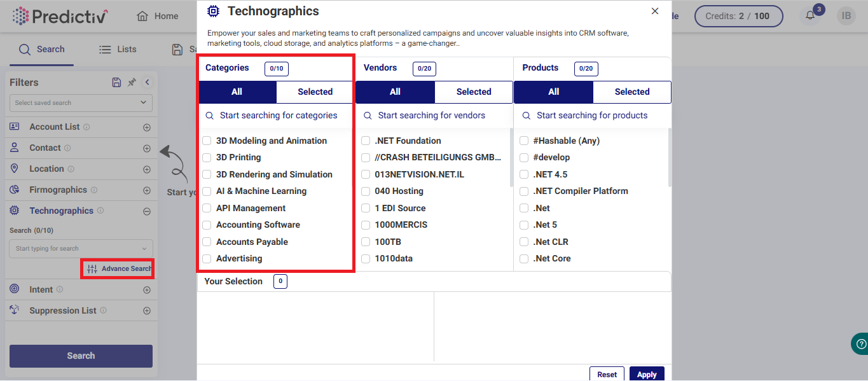Image resolution: width=868 pixels, height=381 pixels.
Task: Collapse the Technographics filter
Action: (x=147, y=211)
